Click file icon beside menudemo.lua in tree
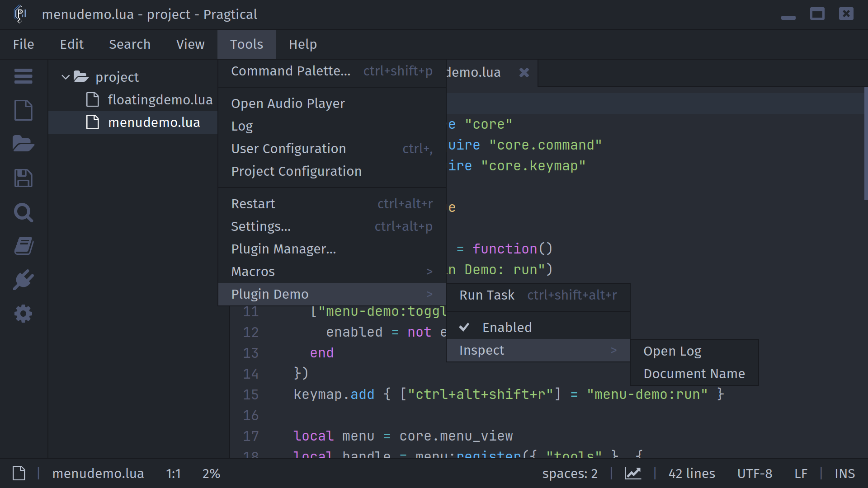Screen dimensions: 868x488 92,122
